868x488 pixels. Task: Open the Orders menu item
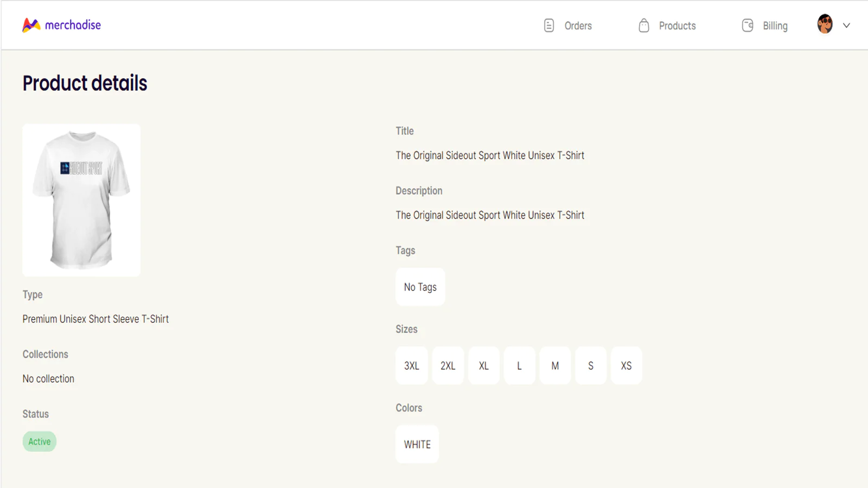pyautogui.click(x=578, y=25)
